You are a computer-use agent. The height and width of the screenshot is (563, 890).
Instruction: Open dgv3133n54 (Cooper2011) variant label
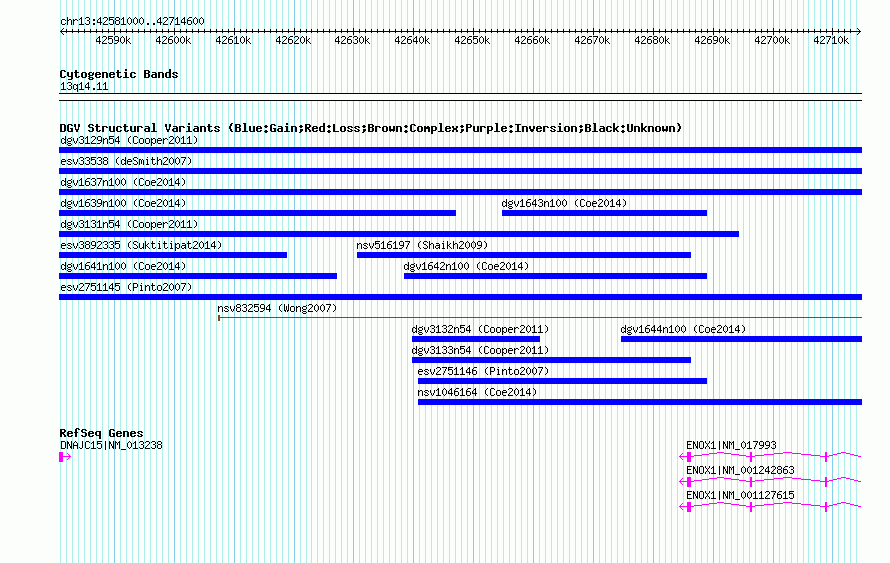[480, 350]
